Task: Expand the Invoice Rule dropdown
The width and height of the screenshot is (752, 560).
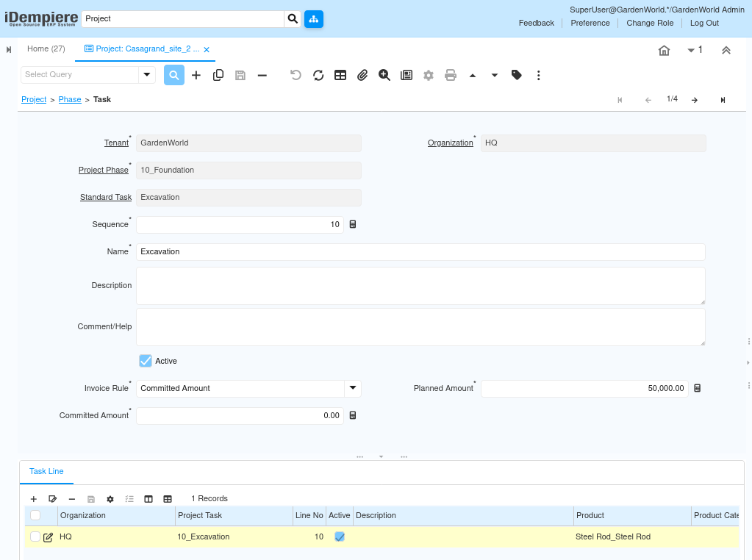Action: [x=353, y=388]
